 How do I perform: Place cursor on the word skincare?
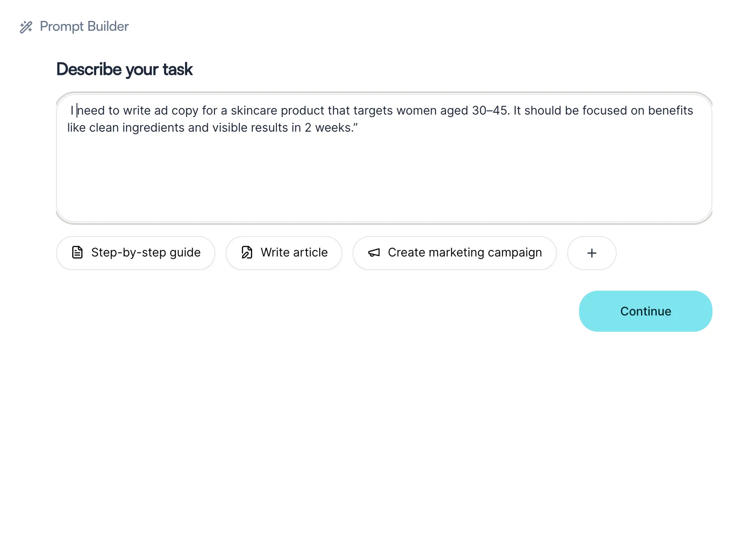point(254,111)
